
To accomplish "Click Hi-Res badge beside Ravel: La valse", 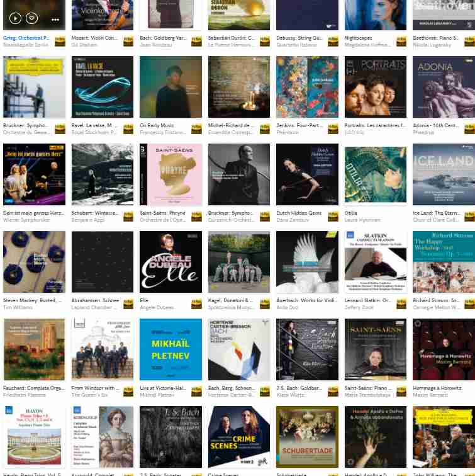I will (x=128, y=129).
